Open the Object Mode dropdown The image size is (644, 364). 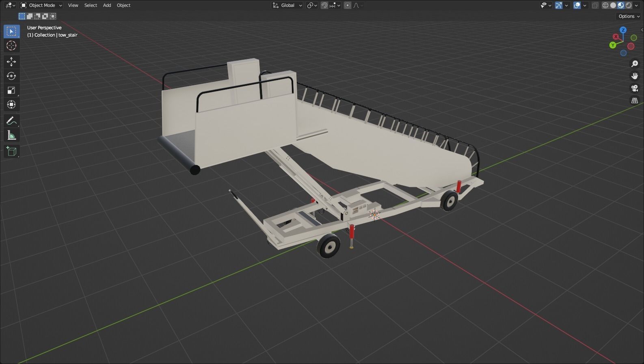(41, 5)
